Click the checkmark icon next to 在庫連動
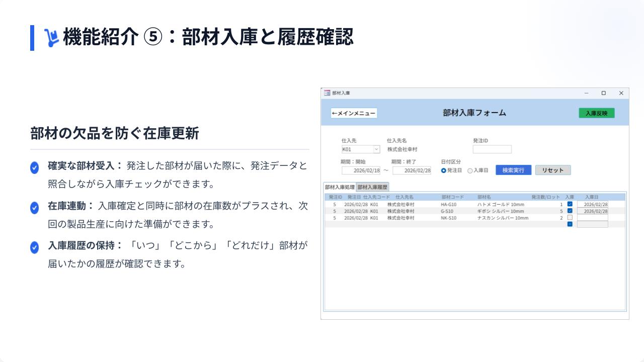 tap(34, 208)
